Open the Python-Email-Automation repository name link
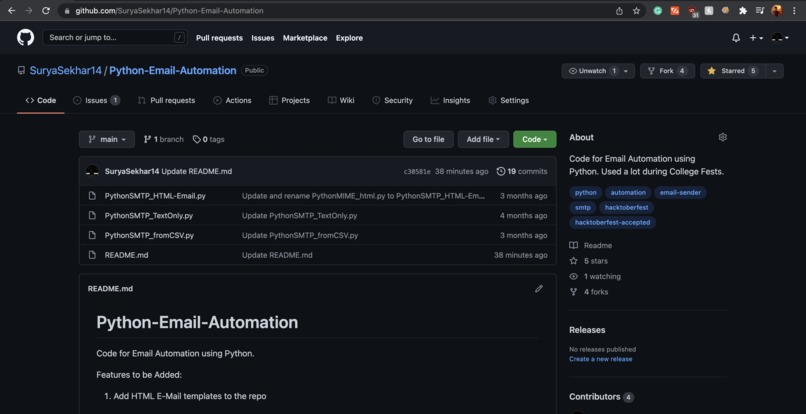Image resolution: width=806 pixels, height=414 pixels. click(173, 70)
